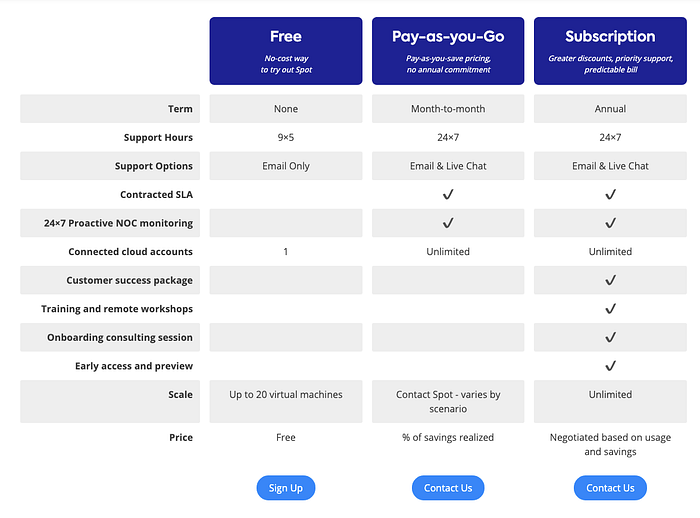The image size is (700, 518).
Task: Click the % of savings realized price text
Action: click(448, 437)
